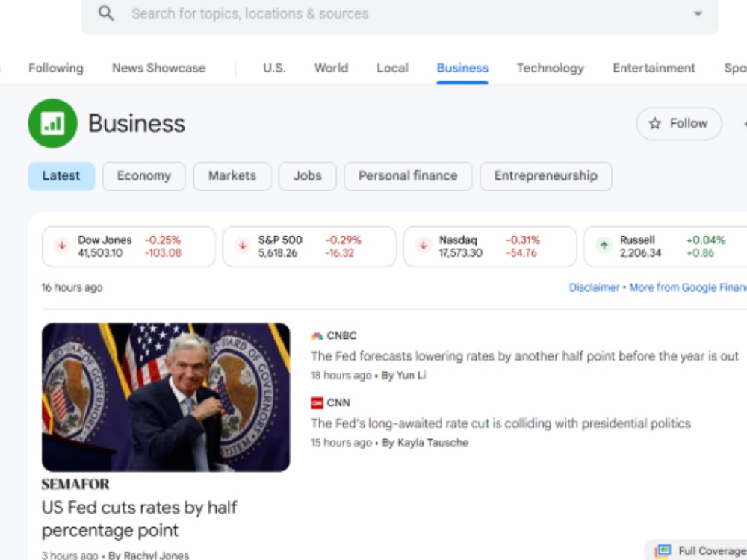
Task: Open the Dow Jones market card
Action: point(128,246)
